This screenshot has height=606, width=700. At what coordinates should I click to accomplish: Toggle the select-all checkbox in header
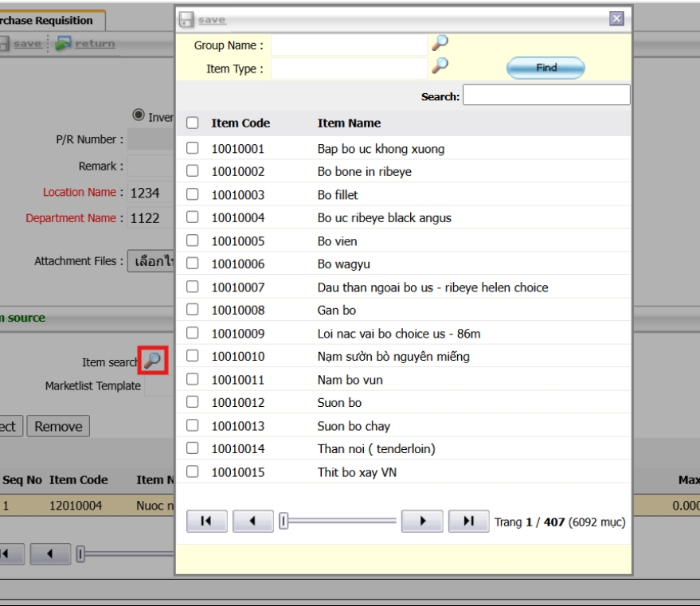[192, 123]
